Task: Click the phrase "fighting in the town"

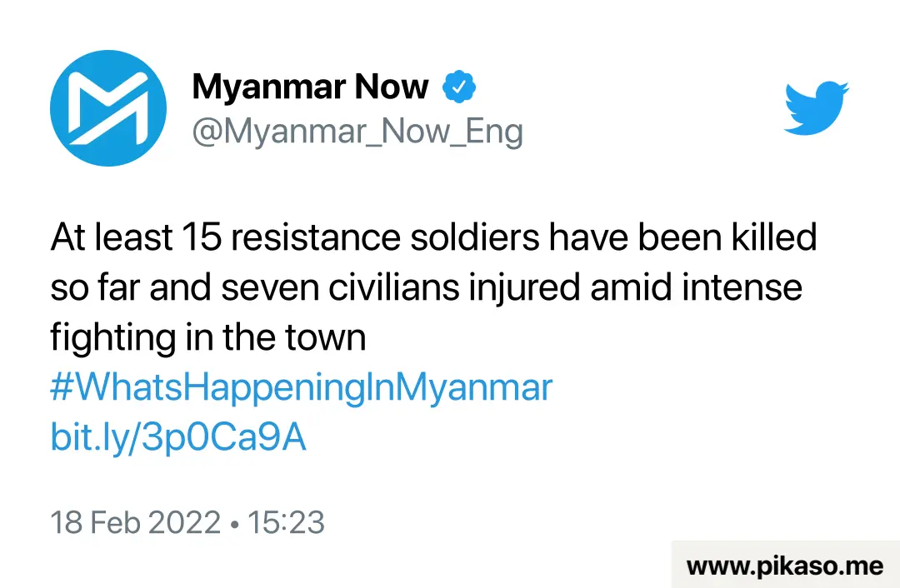Action: [x=207, y=338]
